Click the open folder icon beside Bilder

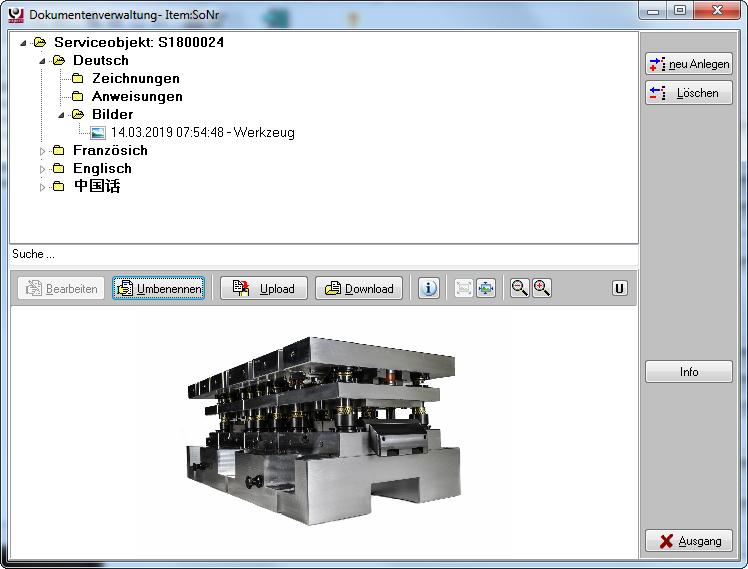point(78,114)
